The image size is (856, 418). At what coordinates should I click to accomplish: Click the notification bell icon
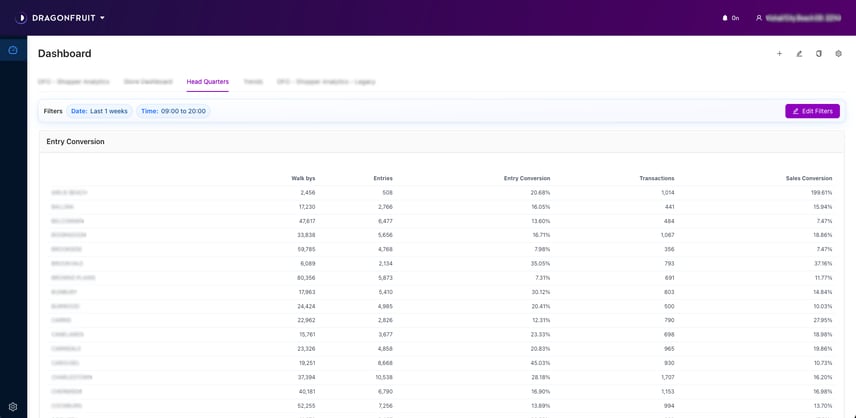[725, 18]
